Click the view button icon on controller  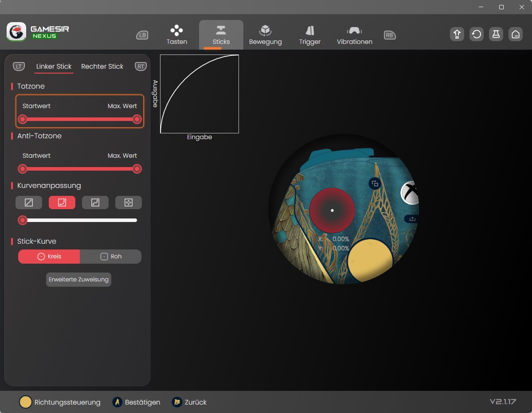tap(375, 183)
